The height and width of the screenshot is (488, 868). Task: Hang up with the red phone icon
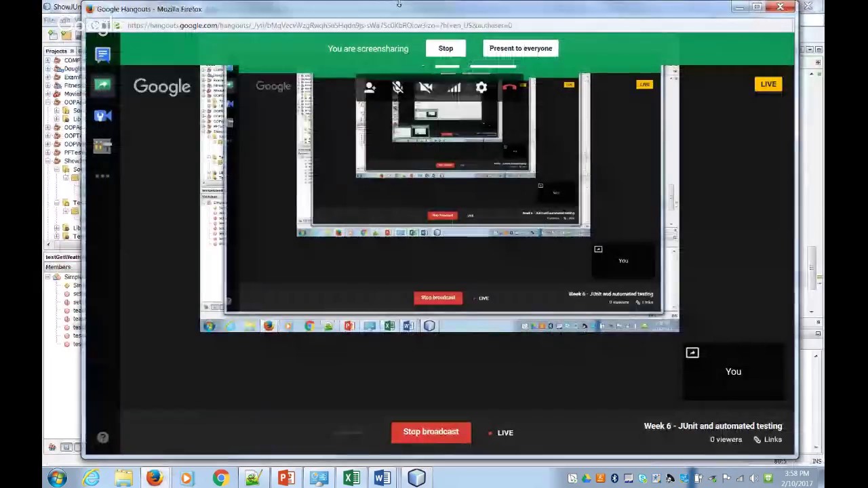point(509,87)
